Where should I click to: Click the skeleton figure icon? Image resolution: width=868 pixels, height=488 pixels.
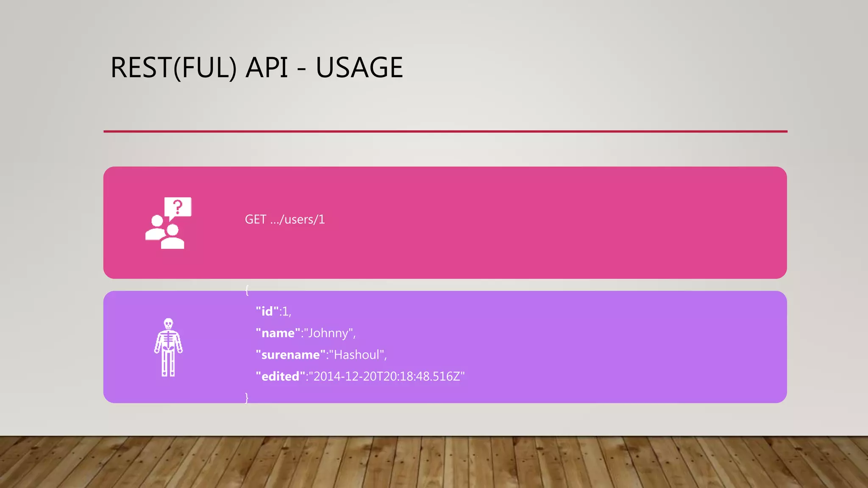tap(168, 347)
